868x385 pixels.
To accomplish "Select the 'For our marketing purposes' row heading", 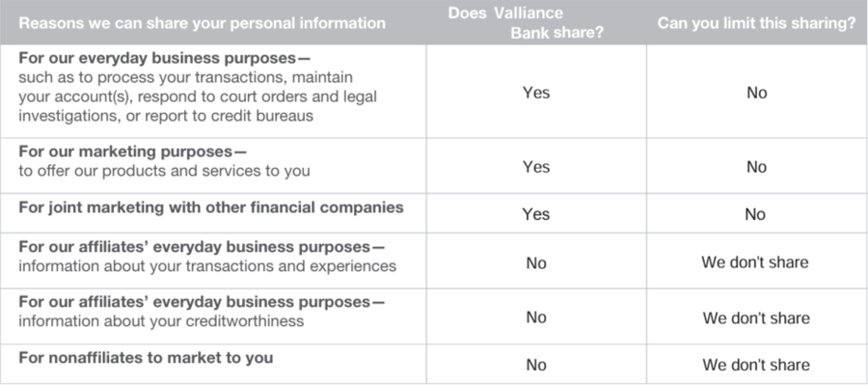I will point(132,151).
